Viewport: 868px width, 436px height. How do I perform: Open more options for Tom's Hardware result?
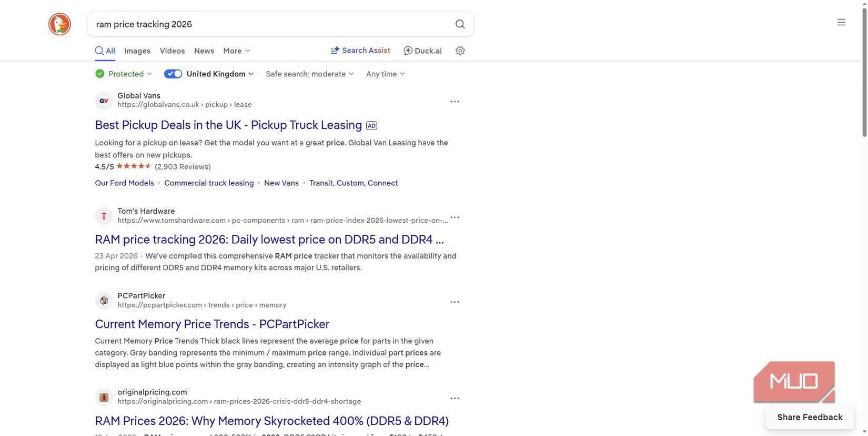click(x=455, y=217)
